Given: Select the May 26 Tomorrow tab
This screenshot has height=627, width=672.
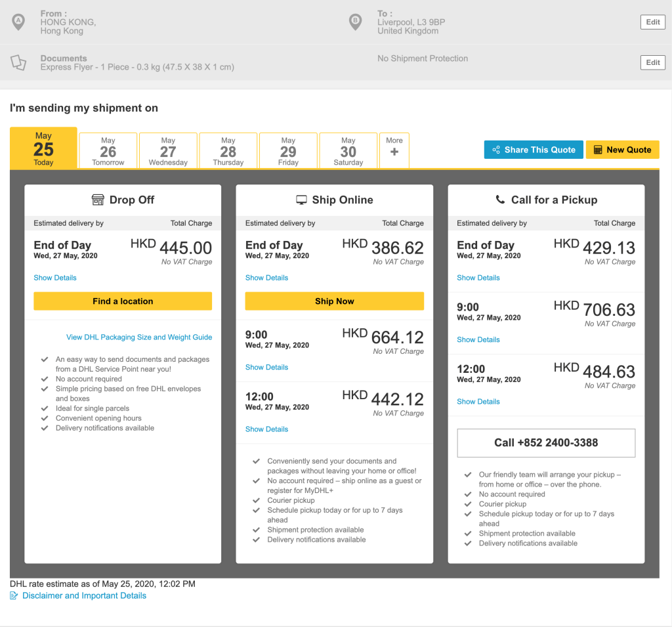Looking at the screenshot, I should click(108, 150).
